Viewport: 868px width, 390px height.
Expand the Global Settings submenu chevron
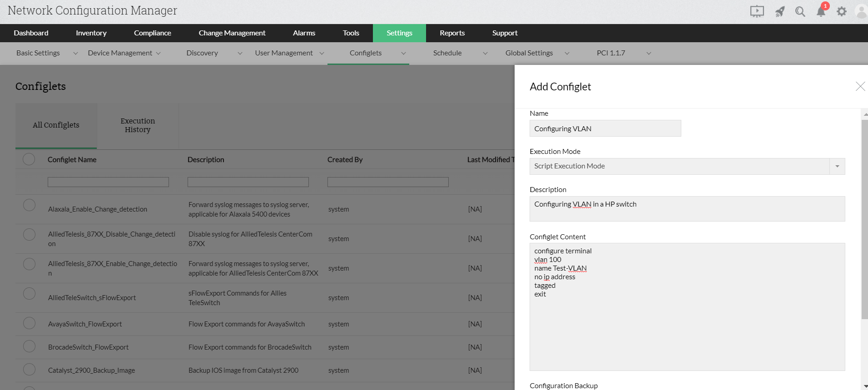click(567, 54)
